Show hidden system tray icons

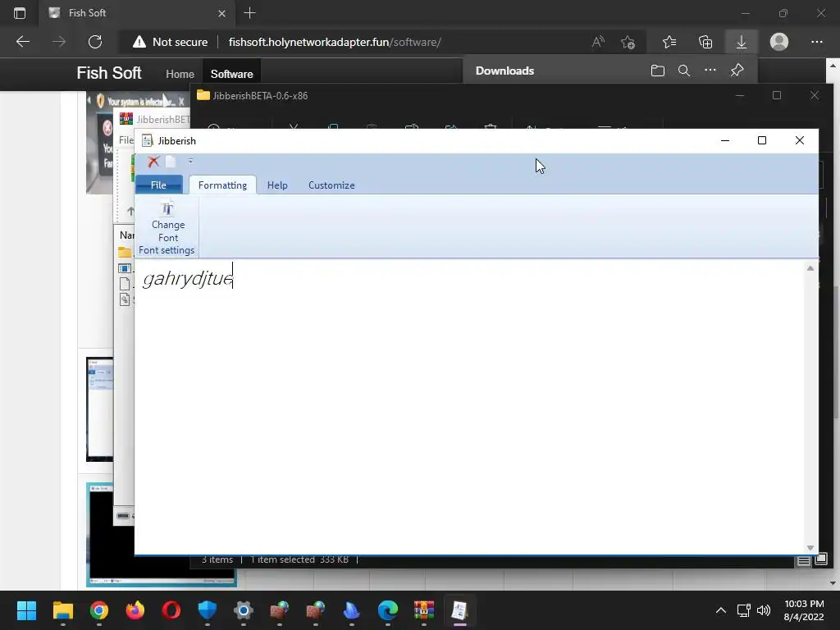[721, 610]
